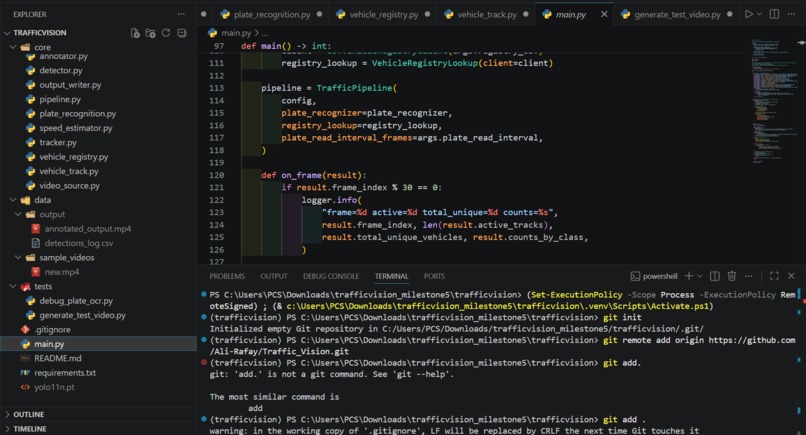This screenshot has height=435, width=806.
Task: Open debug_plate_ocr.py test file
Action: [76, 301]
